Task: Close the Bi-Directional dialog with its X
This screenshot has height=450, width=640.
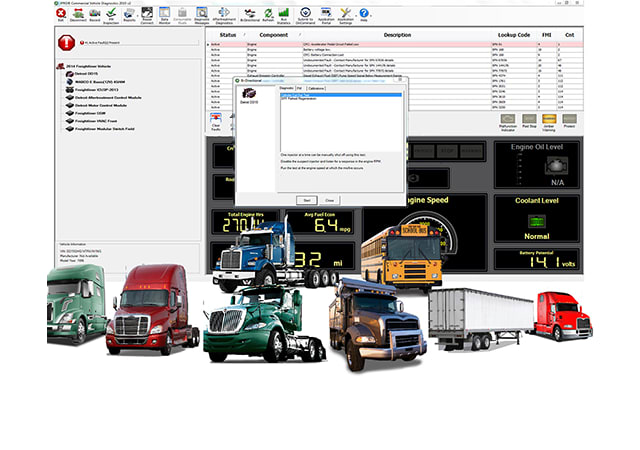Action: pos(400,80)
